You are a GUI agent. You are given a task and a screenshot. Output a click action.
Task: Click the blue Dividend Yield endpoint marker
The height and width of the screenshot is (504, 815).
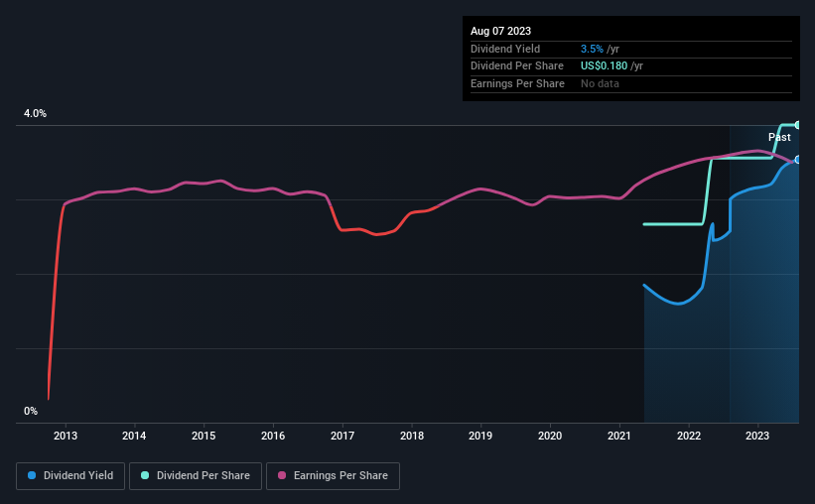(798, 160)
